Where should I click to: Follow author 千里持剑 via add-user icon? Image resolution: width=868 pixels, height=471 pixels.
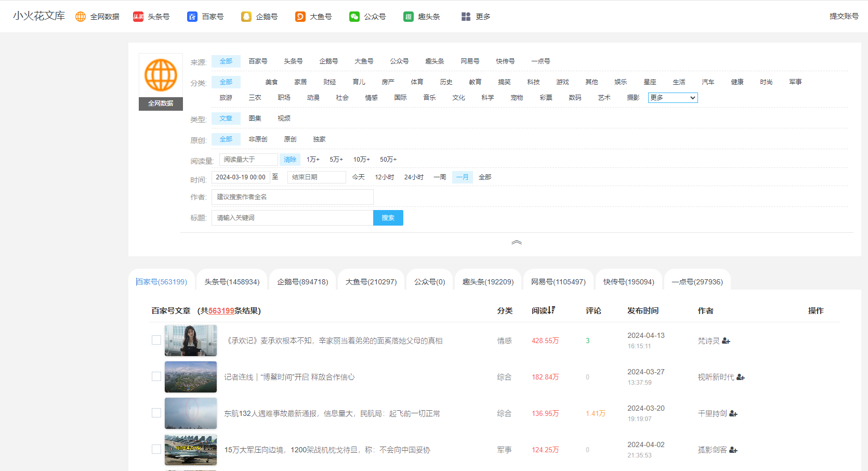pyautogui.click(x=733, y=414)
